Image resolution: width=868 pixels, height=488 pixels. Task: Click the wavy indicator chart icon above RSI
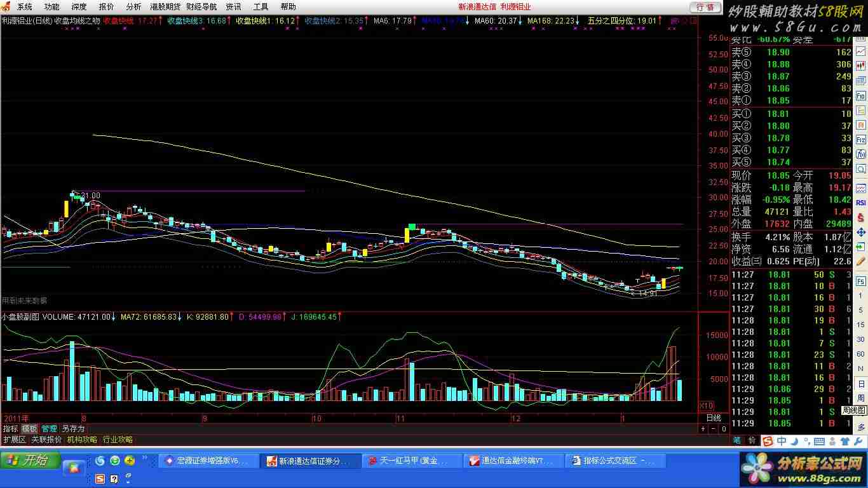(861, 188)
